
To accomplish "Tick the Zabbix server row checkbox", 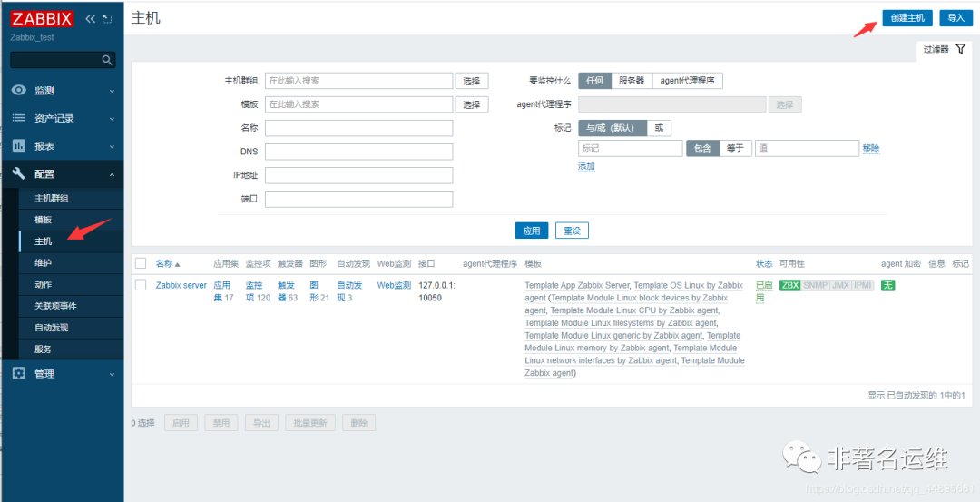I will (x=141, y=285).
